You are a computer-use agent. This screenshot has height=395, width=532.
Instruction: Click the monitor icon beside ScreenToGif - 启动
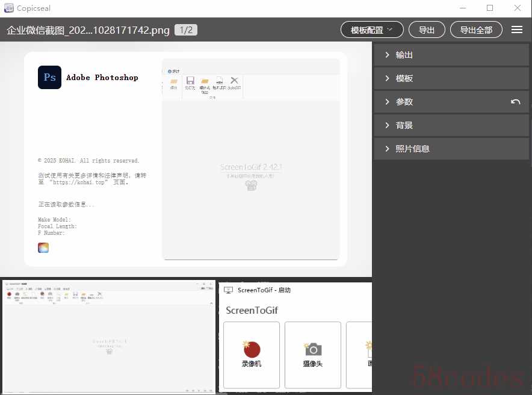tap(229, 290)
